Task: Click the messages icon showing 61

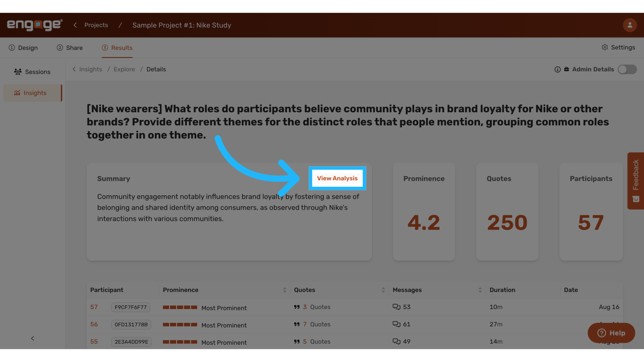Action: (396, 324)
